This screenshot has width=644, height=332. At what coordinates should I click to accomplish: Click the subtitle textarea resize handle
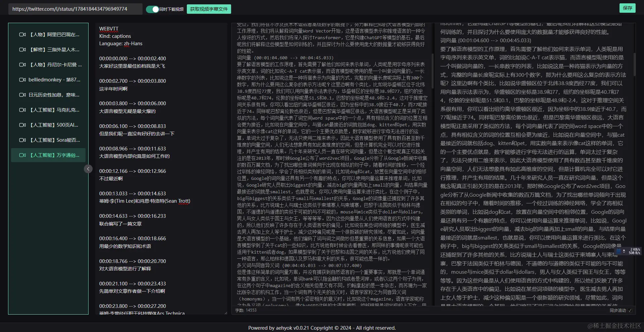tap(225, 313)
